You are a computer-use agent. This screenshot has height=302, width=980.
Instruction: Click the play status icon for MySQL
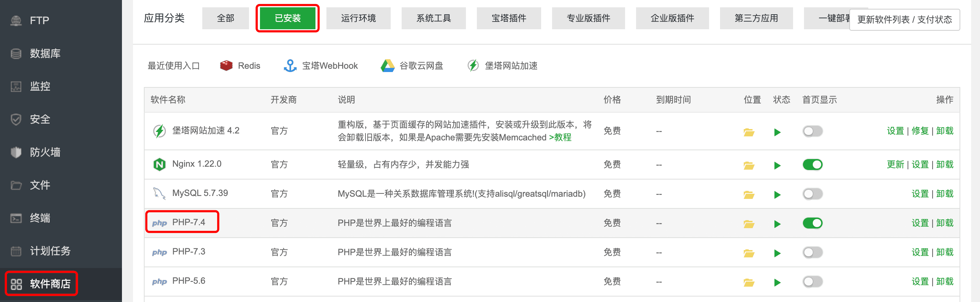(x=777, y=195)
